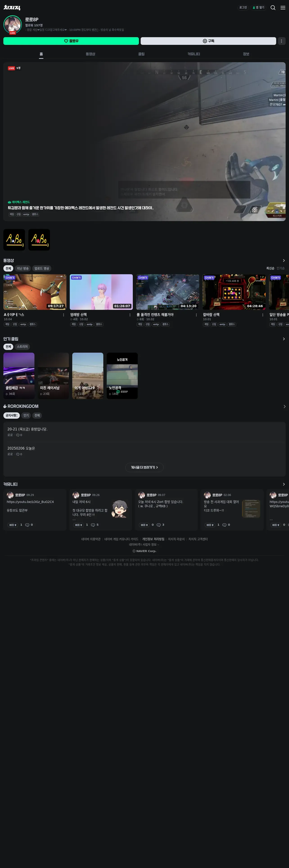Screen dimensions: 289x868
Task: Subscribe with the 구독 button
Action: [208, 41]
